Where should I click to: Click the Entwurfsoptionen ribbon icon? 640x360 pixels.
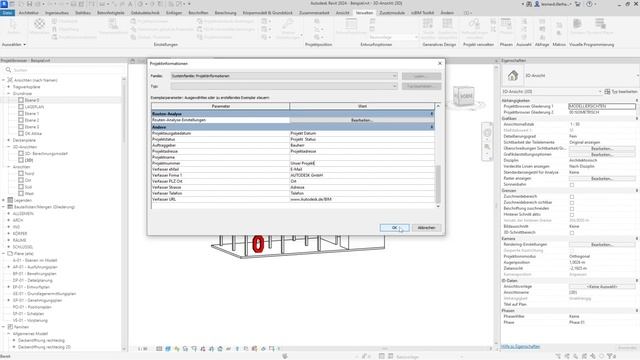(x=351, y=24)
